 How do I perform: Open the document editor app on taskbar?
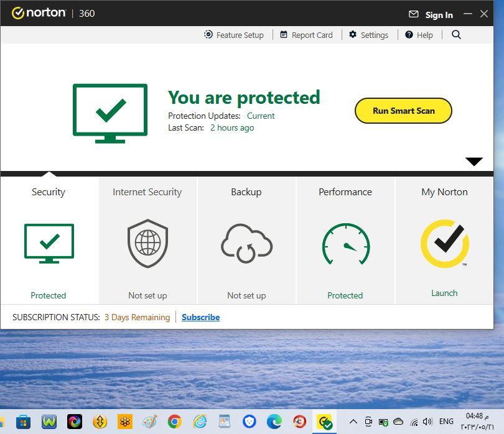[x=225, y=422]
